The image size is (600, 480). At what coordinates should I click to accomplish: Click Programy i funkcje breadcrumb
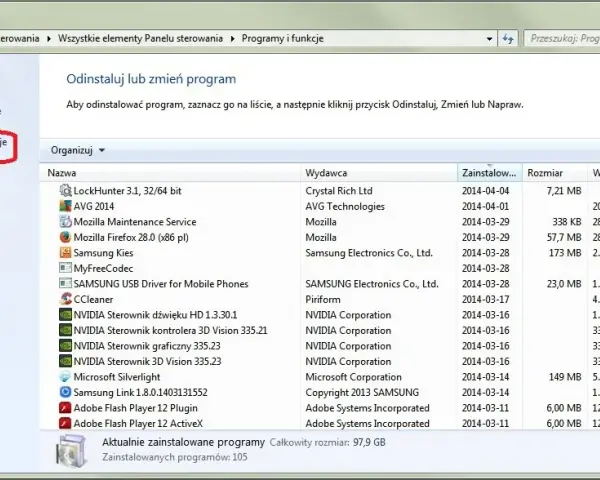(283, 39)
